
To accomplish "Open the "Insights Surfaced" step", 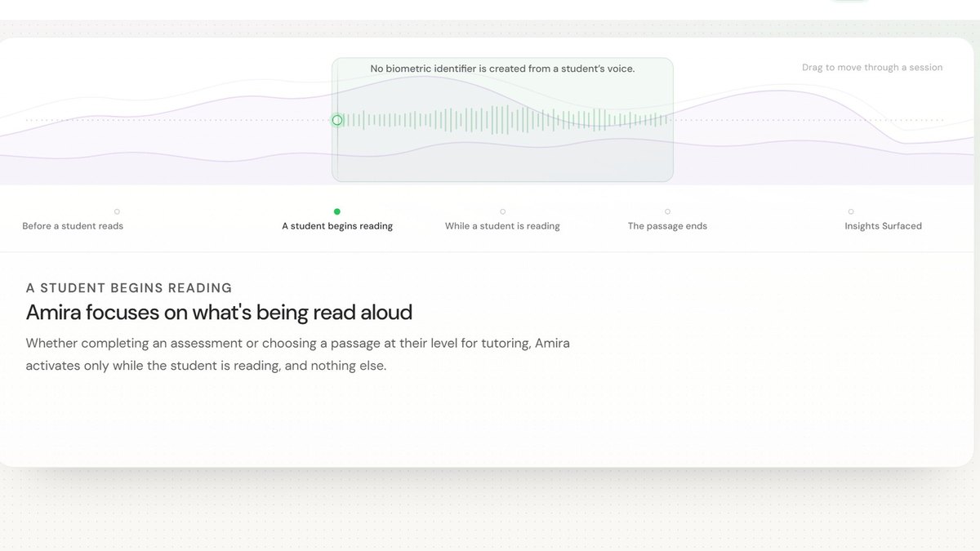I will [883, 226].
